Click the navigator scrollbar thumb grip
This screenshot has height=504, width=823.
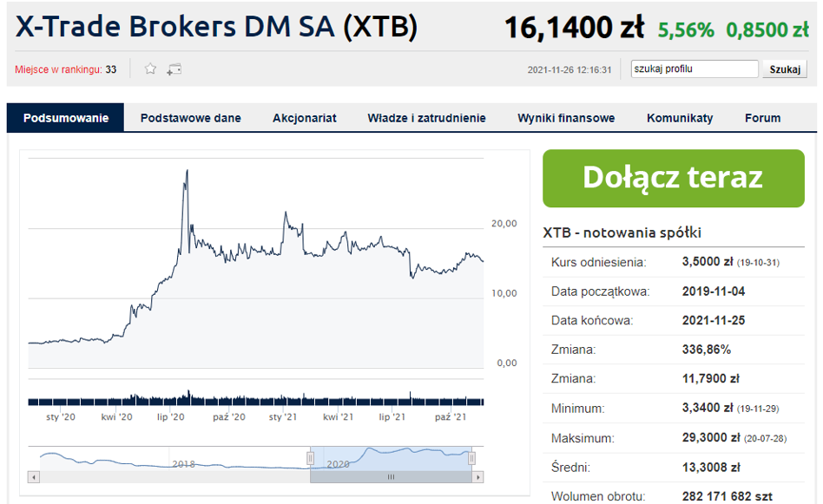click(391, 477)
